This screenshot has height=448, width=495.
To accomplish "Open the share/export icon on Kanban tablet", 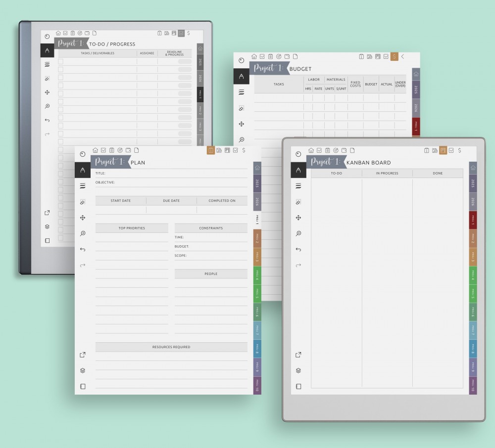I will pos(298,355).
